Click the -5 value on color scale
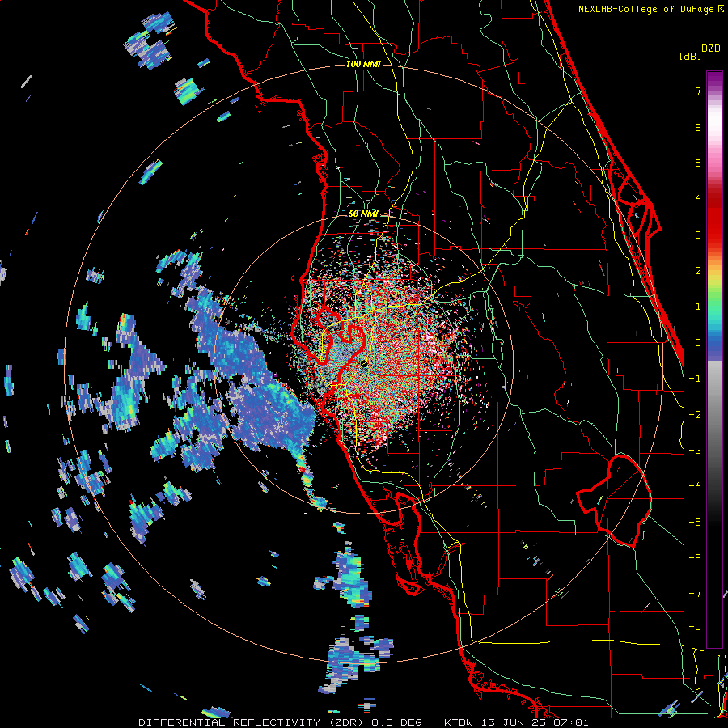 coord(695,523)
